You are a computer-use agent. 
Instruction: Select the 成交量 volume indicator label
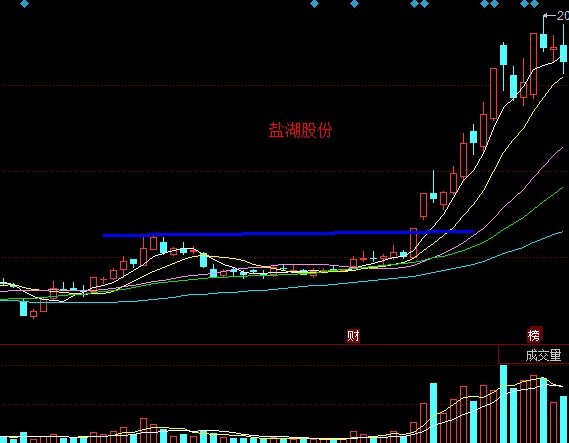click(x=544, y=355)
